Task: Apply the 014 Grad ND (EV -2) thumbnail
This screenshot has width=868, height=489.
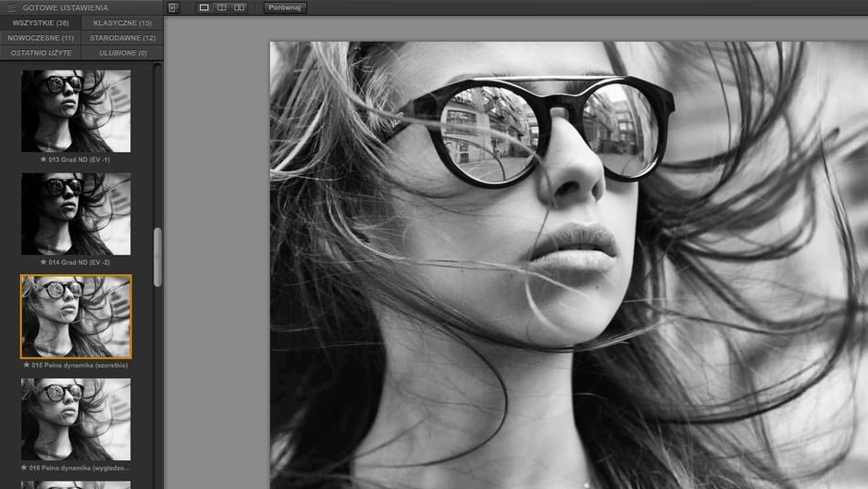Action: click(76, 214)
